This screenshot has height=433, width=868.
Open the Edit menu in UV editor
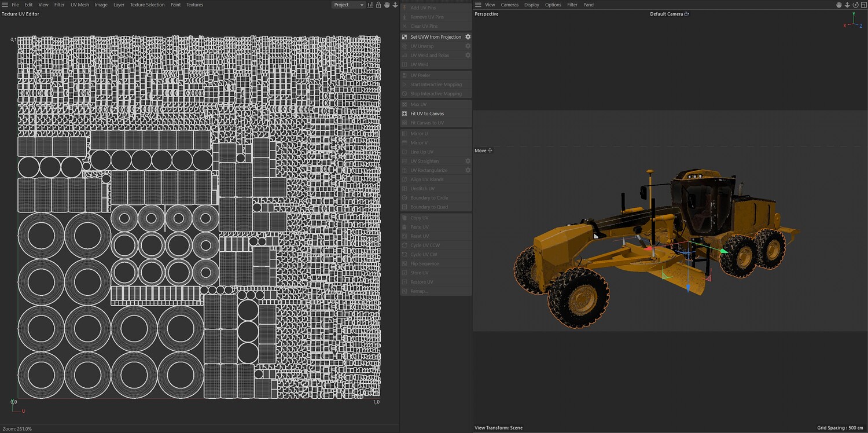pyautogui.click(x=28, y=5)
